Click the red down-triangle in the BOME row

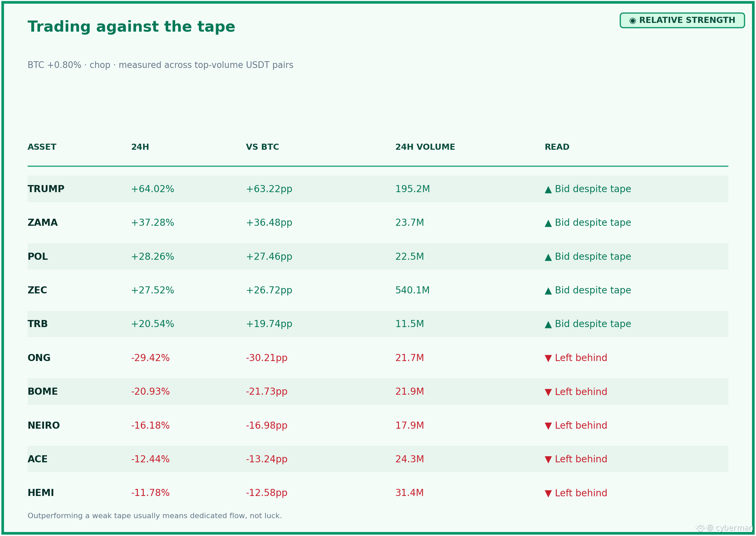click(548, 392)
